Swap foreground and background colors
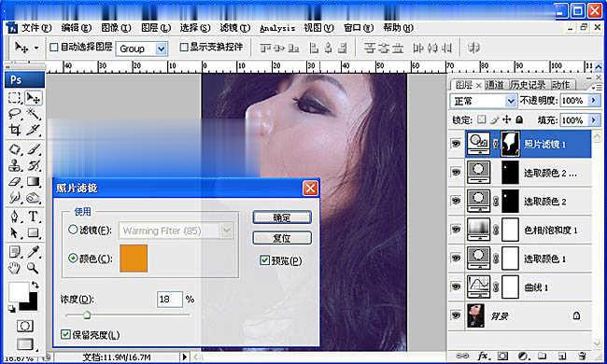This screenshot has height=364, width=607. tap(35, 285)
